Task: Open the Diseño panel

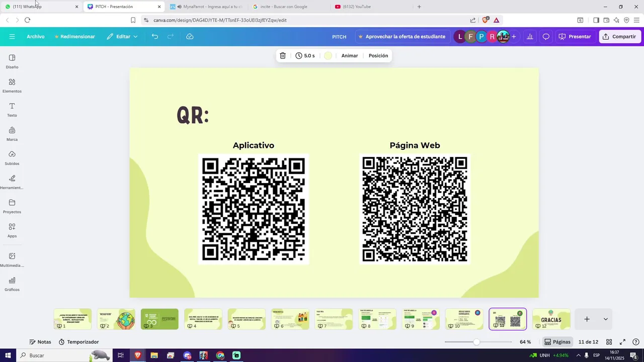Action: (x=12, y=61)
